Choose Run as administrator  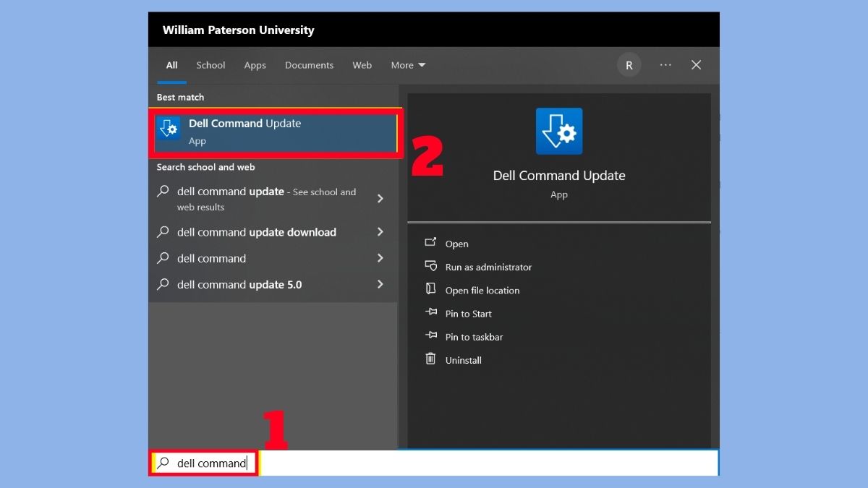tap(488, 267)
